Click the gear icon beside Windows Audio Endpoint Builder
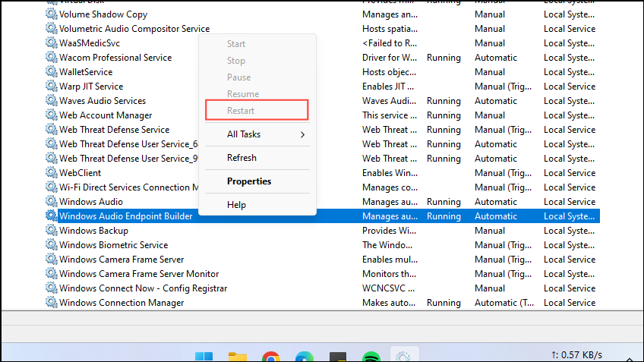 [x=51, y=216]
